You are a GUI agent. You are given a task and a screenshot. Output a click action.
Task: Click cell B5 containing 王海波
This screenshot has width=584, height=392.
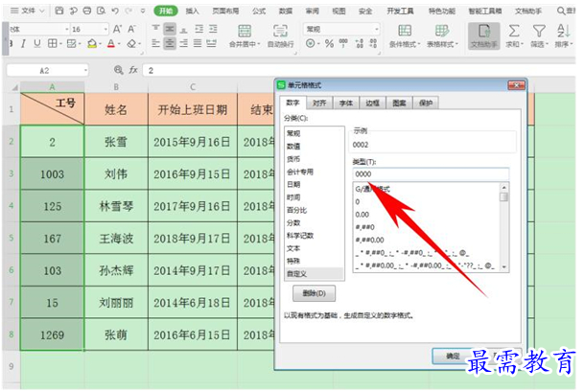tap(116, 239)
